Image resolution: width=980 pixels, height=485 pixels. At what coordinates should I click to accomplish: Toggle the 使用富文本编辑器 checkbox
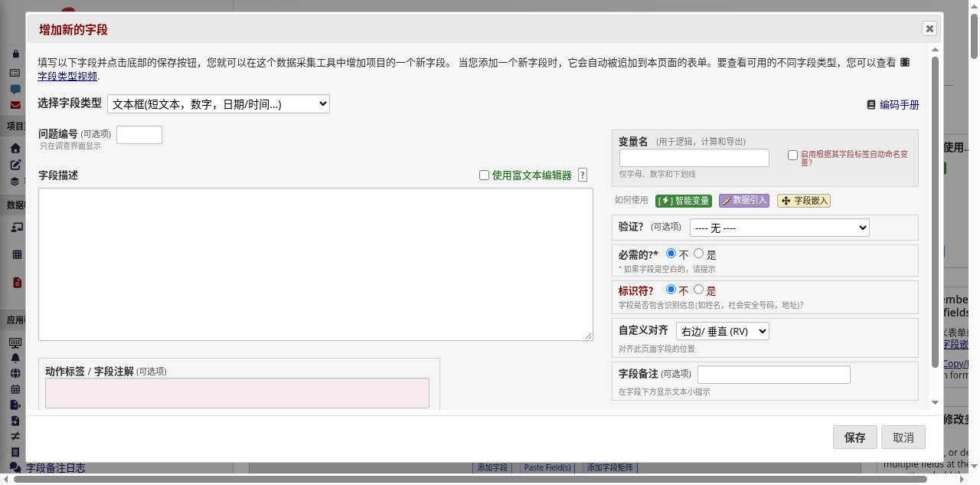click(484, 175)
